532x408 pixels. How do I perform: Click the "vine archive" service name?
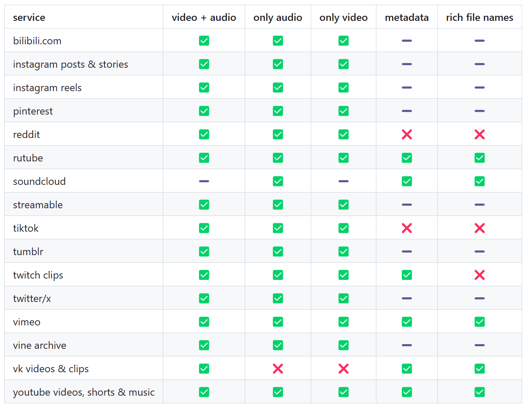[x=40, y=345]
